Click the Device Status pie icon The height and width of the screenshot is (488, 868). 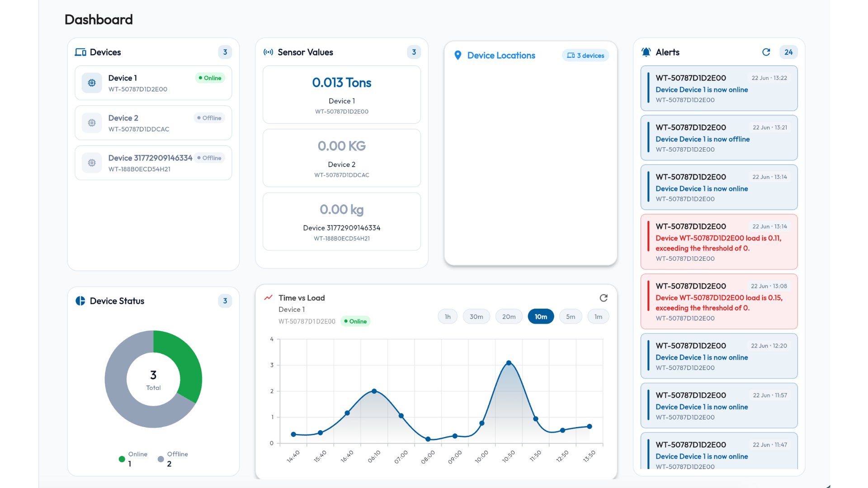[x=80, y=301]
